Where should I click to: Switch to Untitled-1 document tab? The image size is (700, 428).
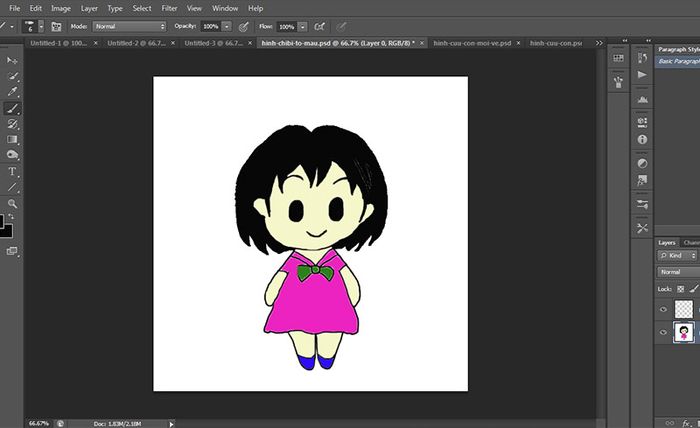(58, 43)
